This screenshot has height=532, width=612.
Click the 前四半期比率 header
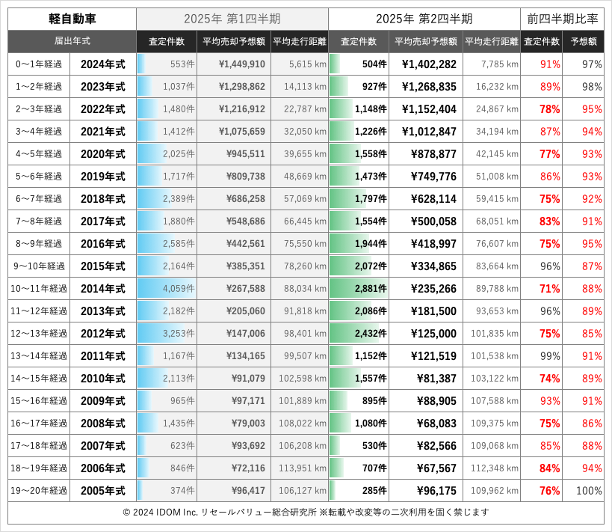tap(562, 19)
